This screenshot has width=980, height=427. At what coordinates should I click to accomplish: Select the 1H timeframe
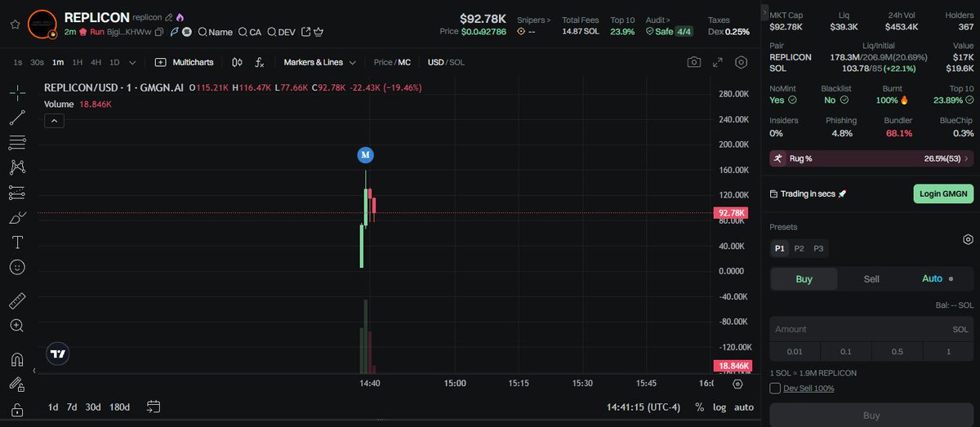78,62
